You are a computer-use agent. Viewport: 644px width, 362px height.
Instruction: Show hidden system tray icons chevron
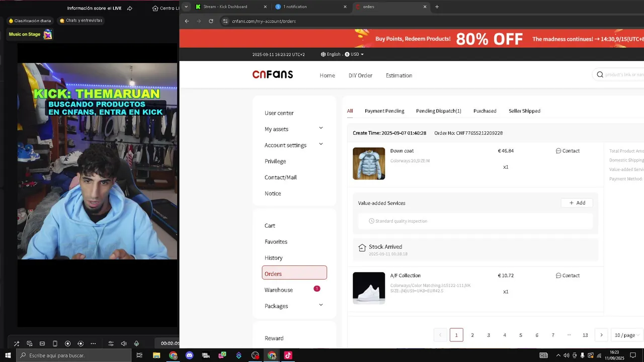click(x=558, y=355)
